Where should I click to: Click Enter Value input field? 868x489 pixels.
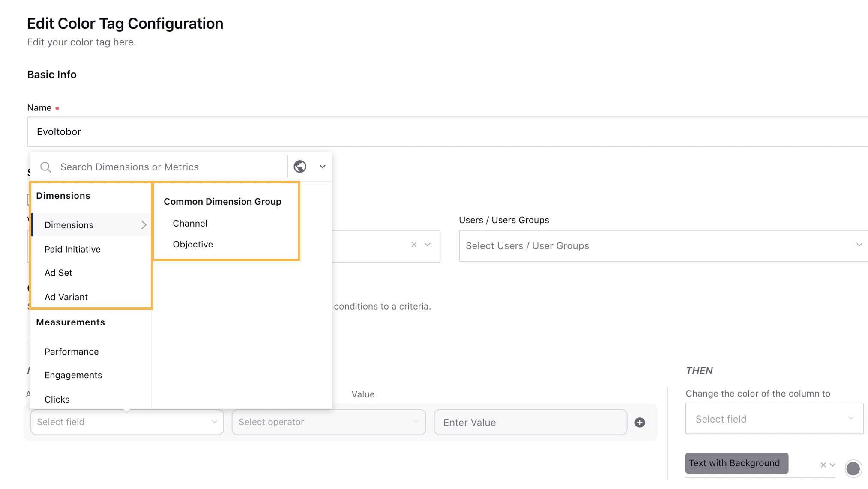pos(530,422)
